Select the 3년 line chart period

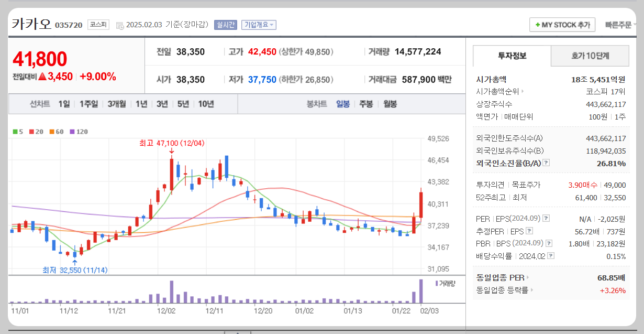coord(162,104)
